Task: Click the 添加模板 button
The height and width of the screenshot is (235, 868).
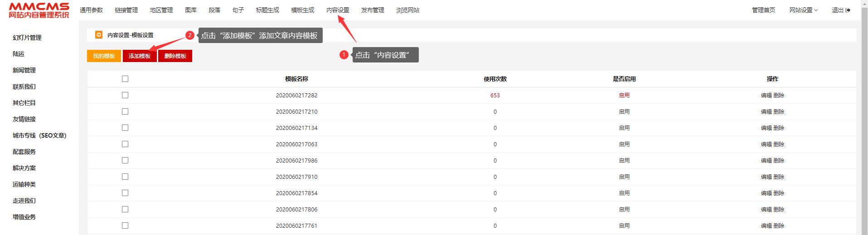Action: (x=140, y=56)
